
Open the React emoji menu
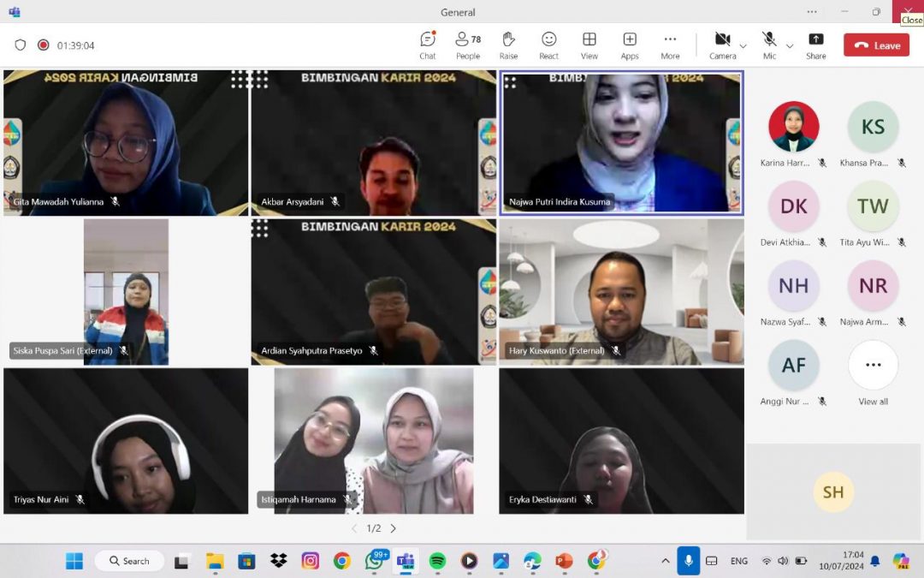tap(548, 45)
